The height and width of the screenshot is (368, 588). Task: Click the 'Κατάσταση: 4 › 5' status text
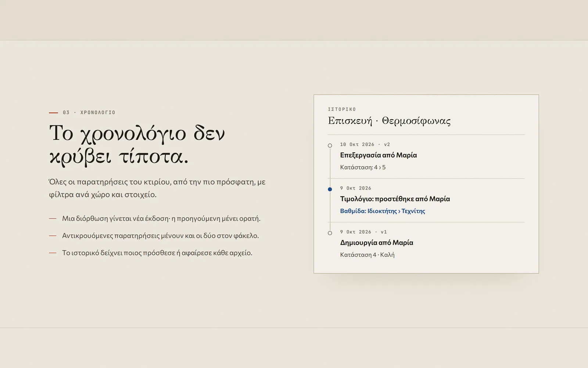363,167
